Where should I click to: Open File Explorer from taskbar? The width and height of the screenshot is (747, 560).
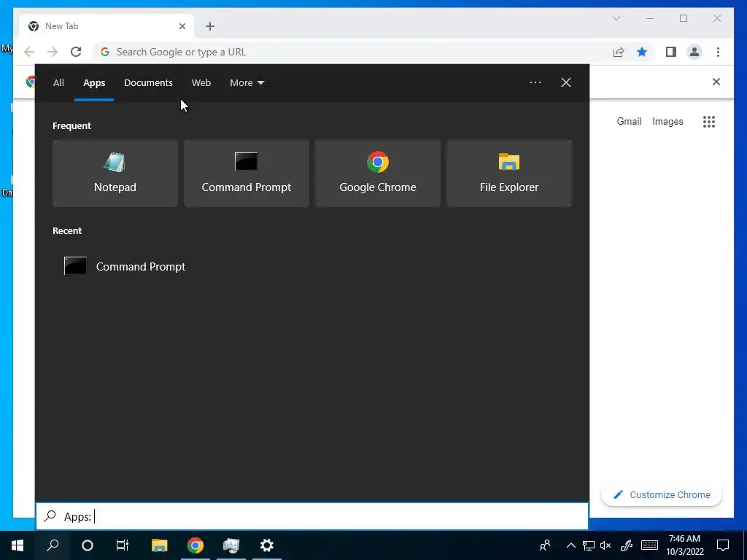[159, 545]
